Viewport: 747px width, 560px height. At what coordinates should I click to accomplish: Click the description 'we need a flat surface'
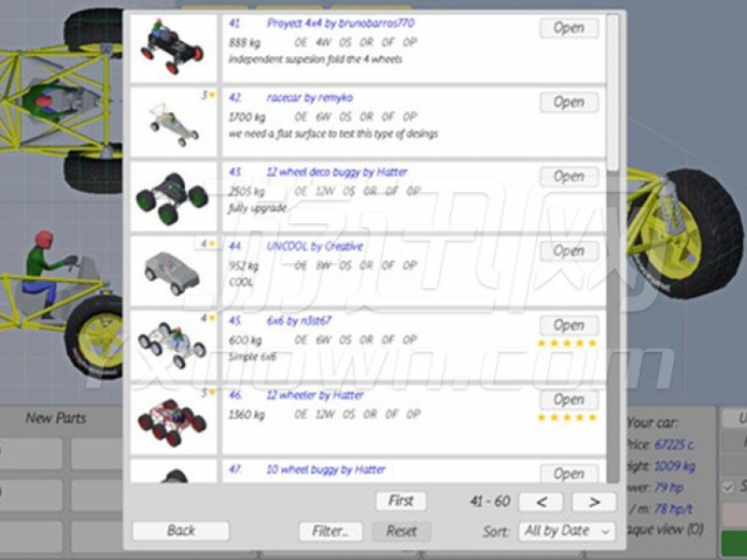pos(333,133)
